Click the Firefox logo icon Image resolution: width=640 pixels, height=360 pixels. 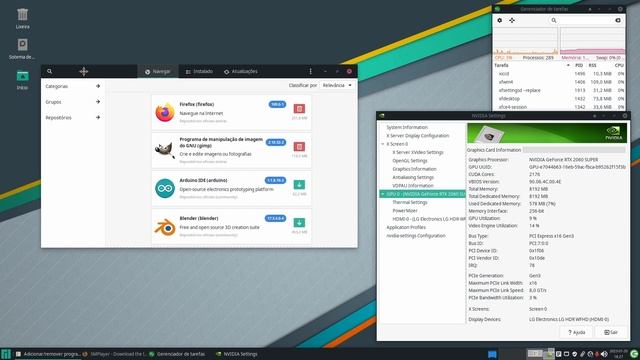point(165,112)
